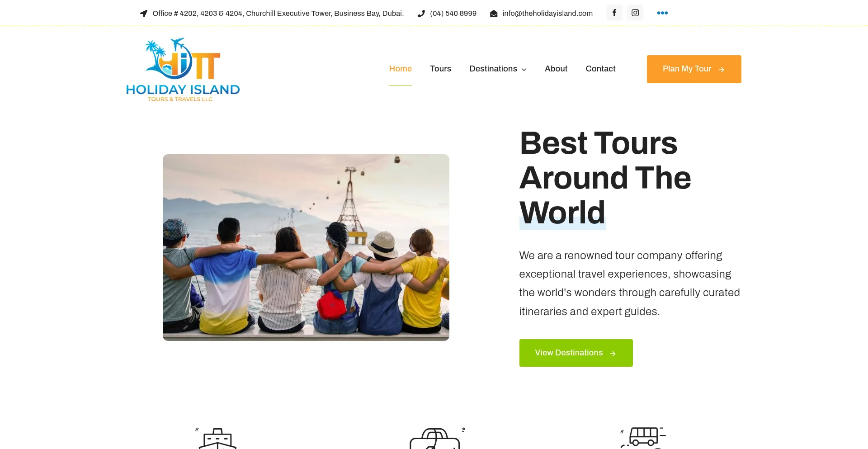868x449 pixels.
Task: Click the three-dots more options icon
Action: pyautogui.click(x=662, y=13)
